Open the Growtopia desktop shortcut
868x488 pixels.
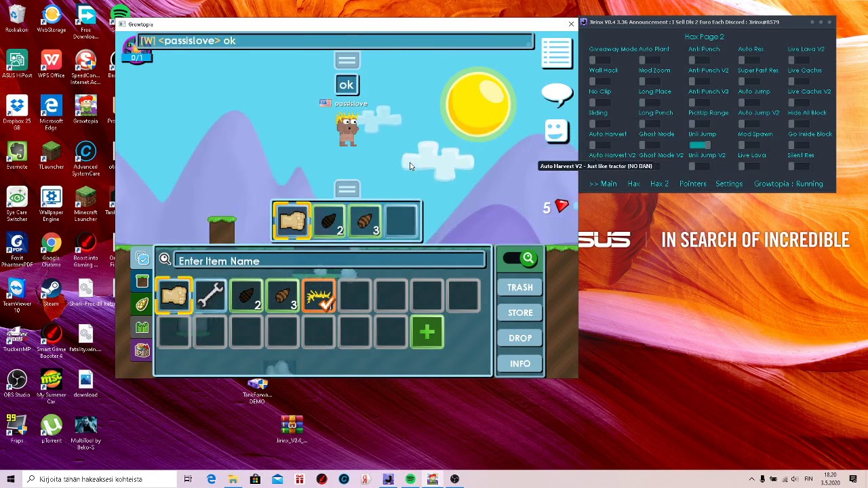85,110
